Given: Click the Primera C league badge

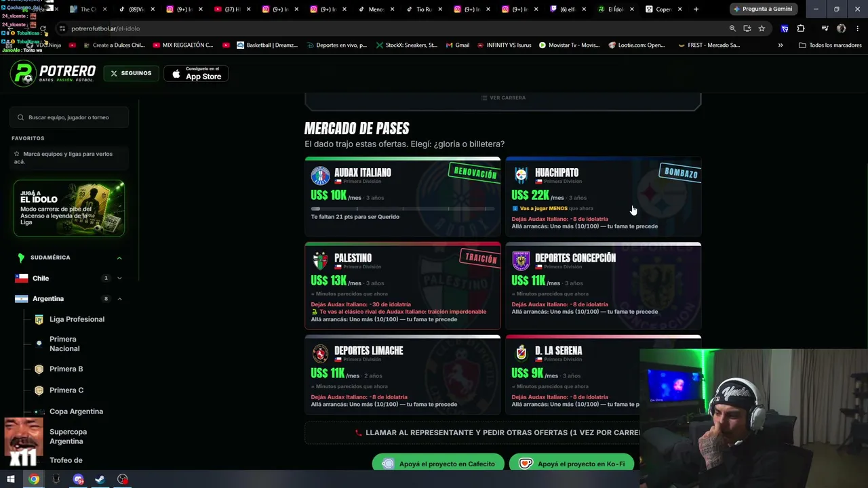Looking at the screenshot, I should click(x=39, y=390).
